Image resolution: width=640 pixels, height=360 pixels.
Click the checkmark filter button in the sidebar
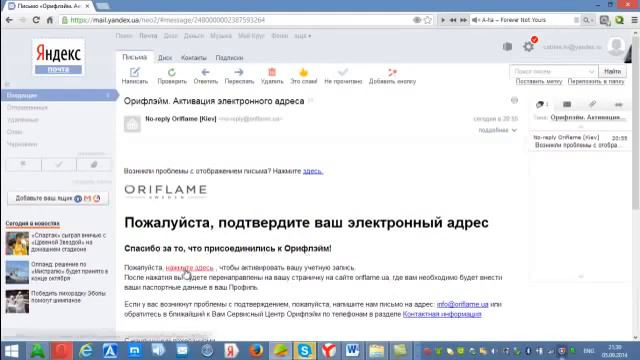click(59, 164)
